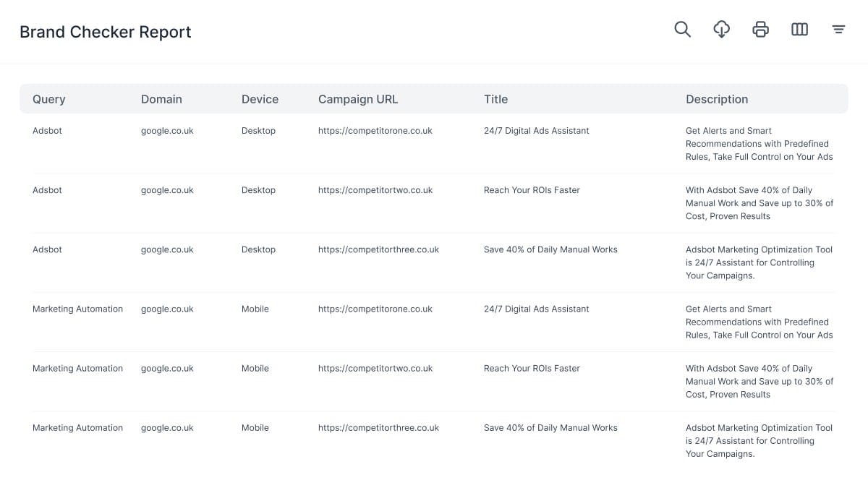
Task: Click first Mobile device cell
Action: pos(255,309)
